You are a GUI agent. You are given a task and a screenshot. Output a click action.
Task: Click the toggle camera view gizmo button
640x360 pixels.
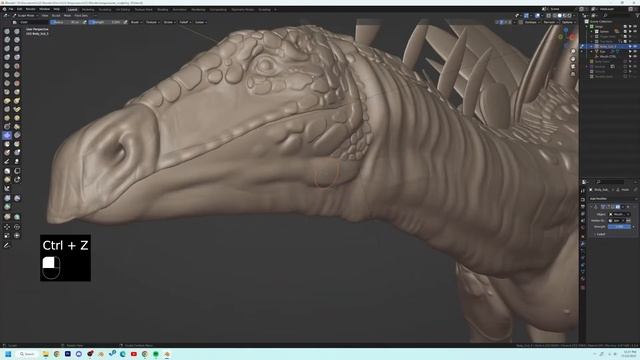[573, 67]
